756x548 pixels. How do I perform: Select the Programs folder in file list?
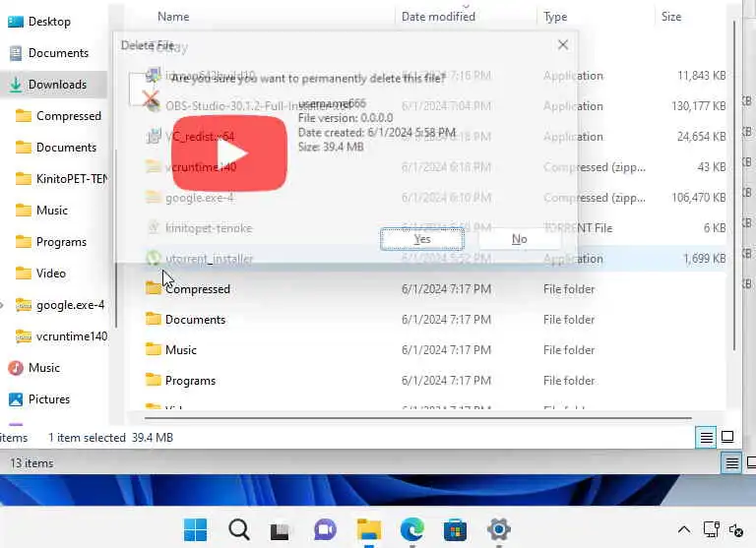click(190, 381)
